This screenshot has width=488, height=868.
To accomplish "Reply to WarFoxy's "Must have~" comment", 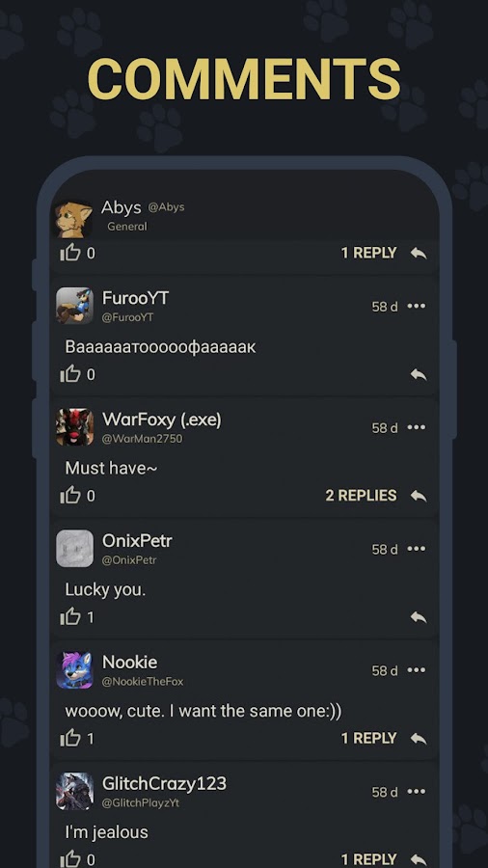I will click(419, 496).
